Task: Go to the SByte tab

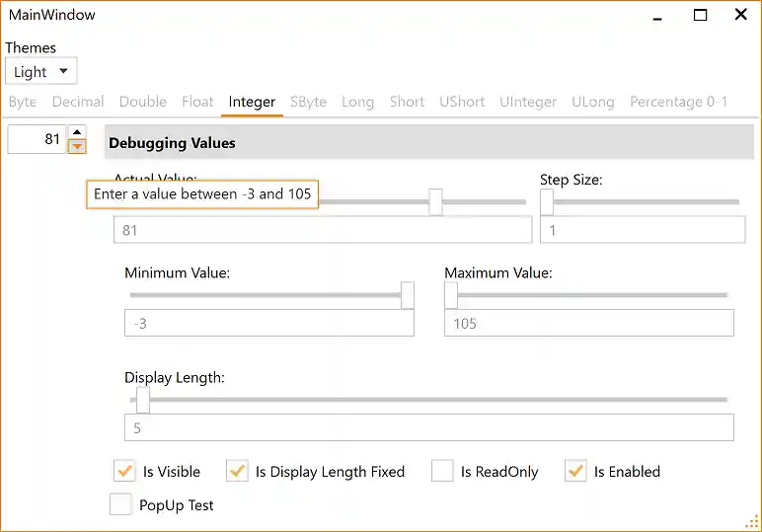Action: tap(308, 102)
